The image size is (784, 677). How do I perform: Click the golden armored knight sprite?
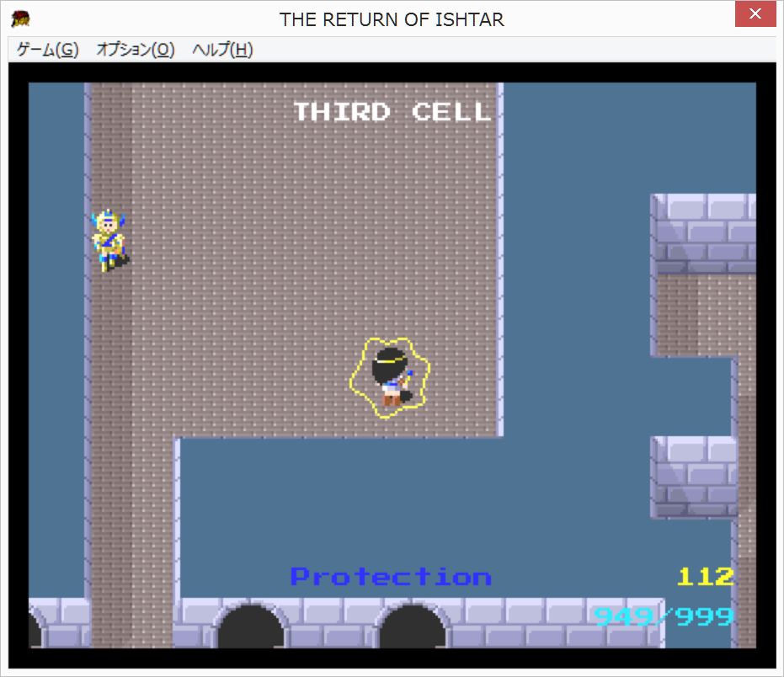point(109,240)
